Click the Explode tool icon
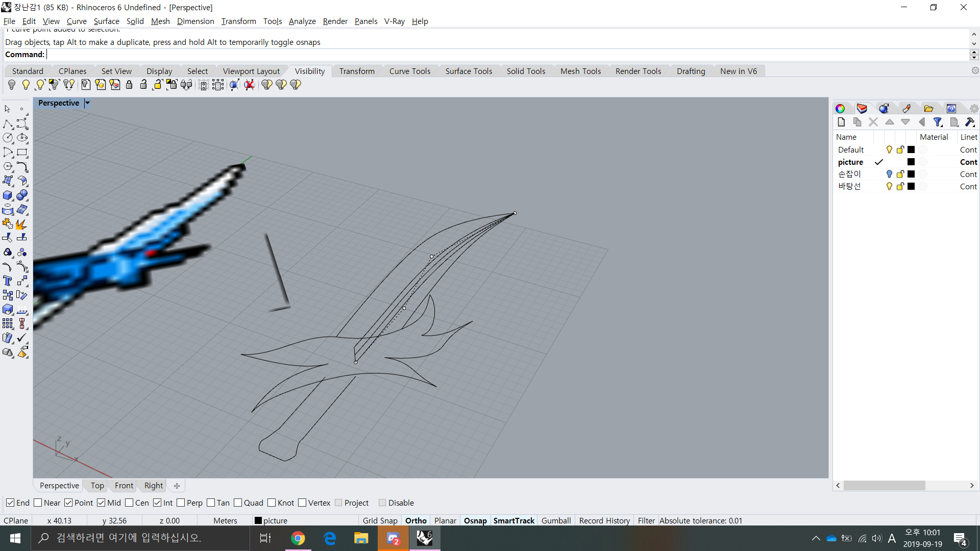 pyautogui.click(x=21, y=224)
